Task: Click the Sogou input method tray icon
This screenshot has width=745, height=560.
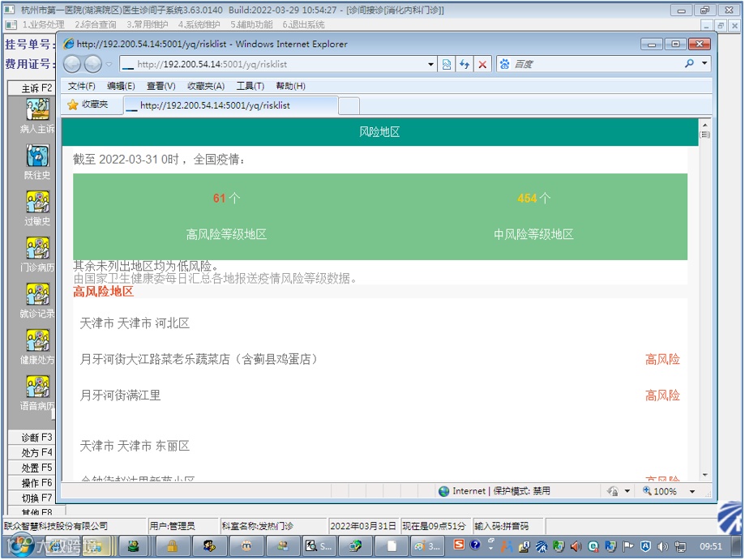Action: [459, 545]
